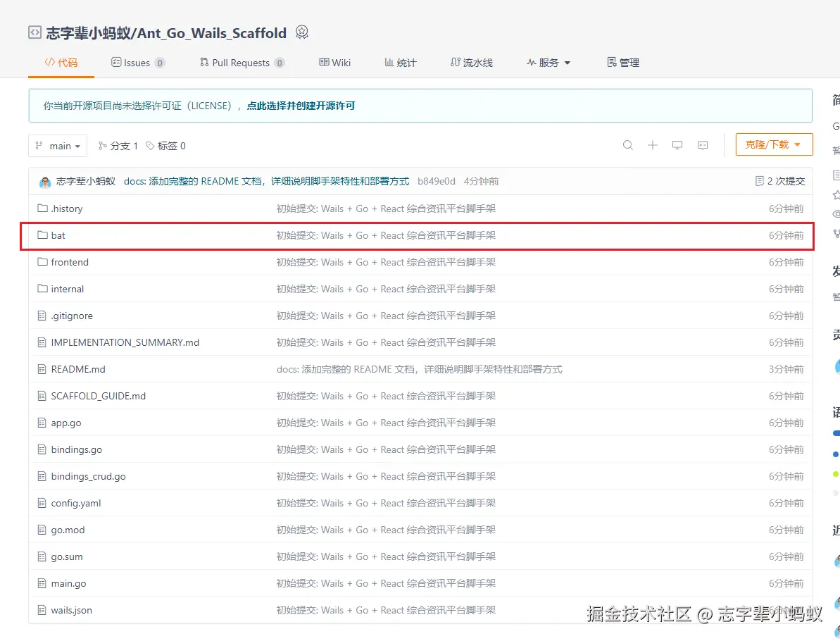The width and height of the screenshot is (840, 641).
Task: Click the bat folder icon
Action: pos(42,235)
